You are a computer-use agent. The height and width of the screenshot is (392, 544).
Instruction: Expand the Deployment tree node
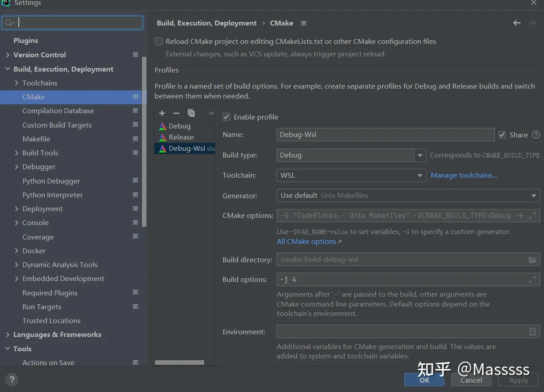click(17, 209)
